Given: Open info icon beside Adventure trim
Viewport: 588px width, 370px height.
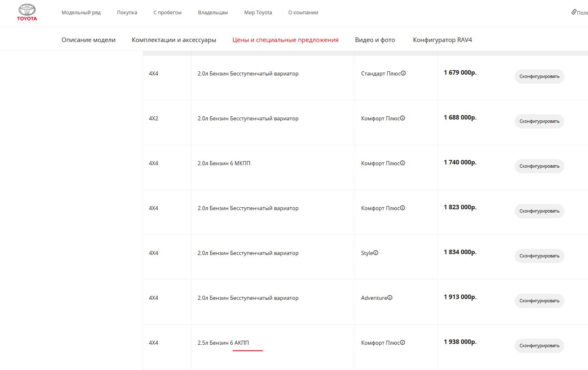Looking at the screenshot, I should [x=390, y=298].
